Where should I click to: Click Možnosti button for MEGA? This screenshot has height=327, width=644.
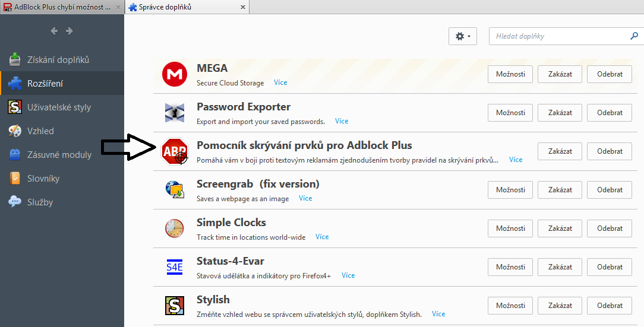coord(510,74)
